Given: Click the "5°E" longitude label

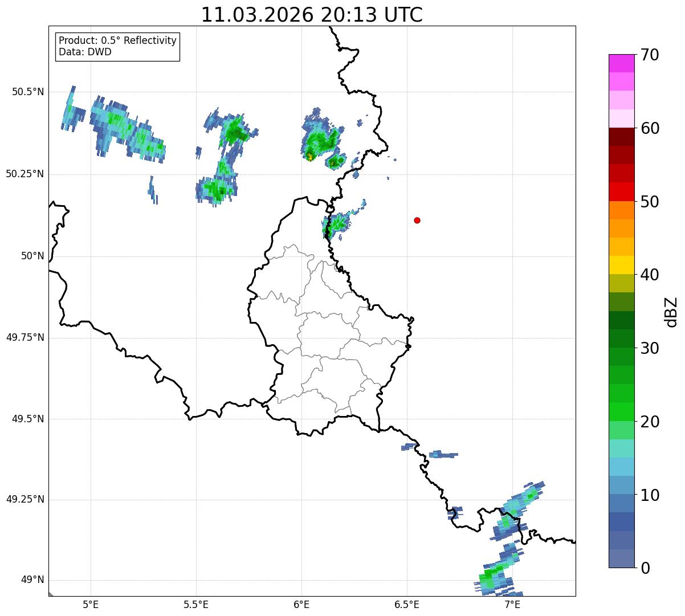Looking at the screenshot, I should (91, 605).
